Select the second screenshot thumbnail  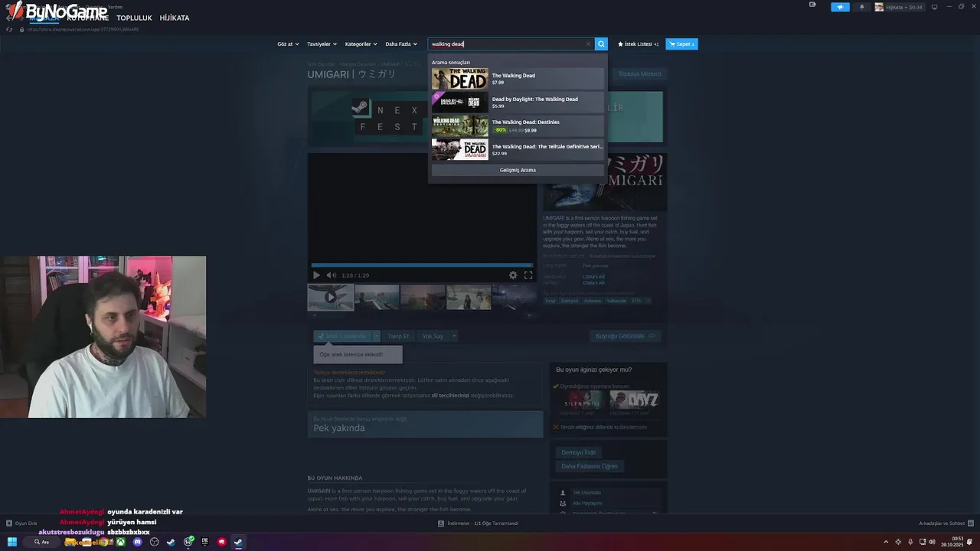(377, 298)
